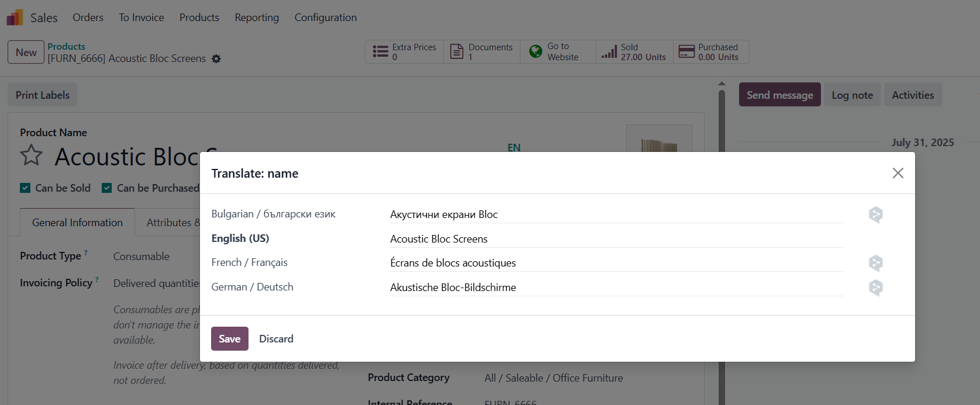The width and height of the screenshot is (980, 405).
Task: Save the translations
Action: (x=229, y=339)
